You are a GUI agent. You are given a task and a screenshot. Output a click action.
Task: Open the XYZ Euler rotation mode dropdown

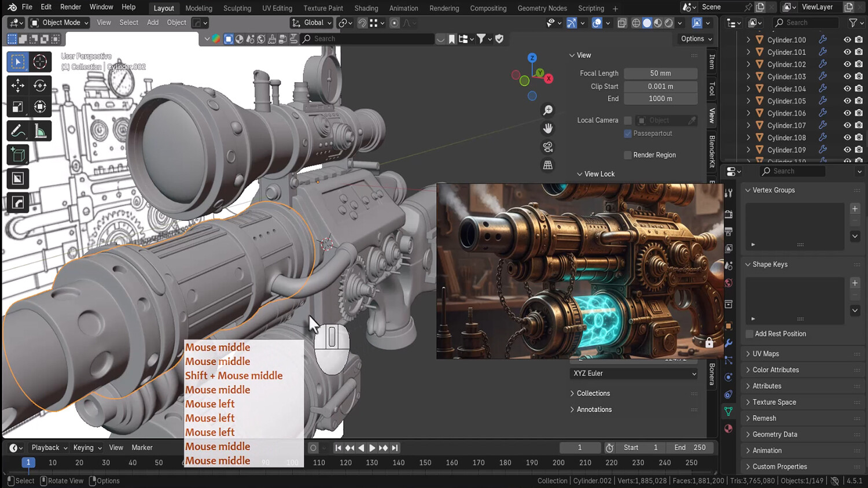pos(634,374)
